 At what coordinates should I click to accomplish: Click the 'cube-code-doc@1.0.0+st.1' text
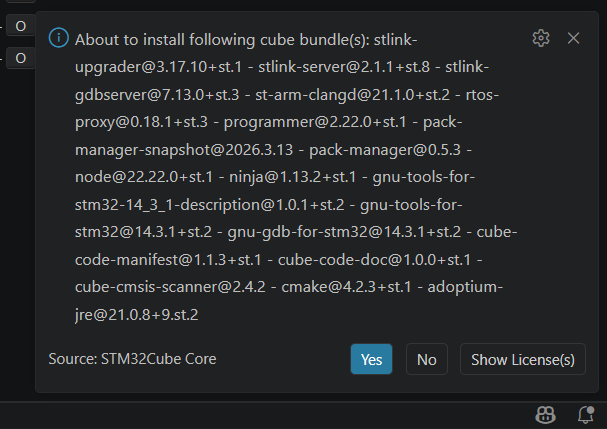[374, 260]
